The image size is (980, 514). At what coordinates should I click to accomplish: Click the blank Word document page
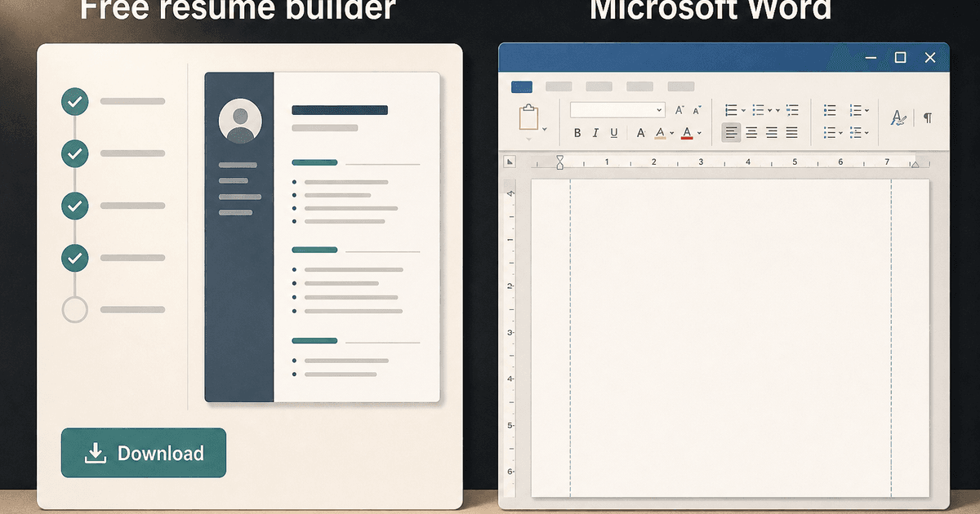pos(730,337)
